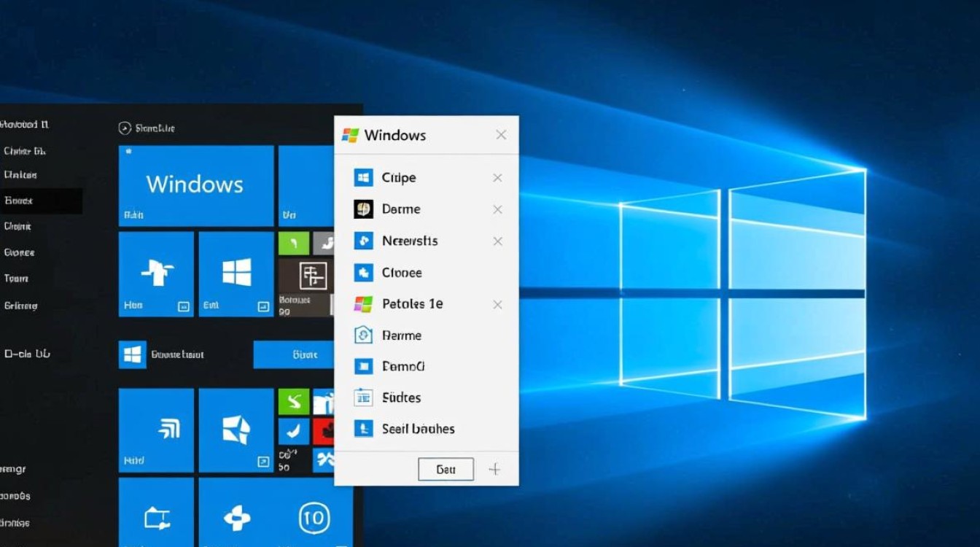Select Bonex in the left sidebar menu
The height and width of the screenshot is (547, 980).
point(19,201)
